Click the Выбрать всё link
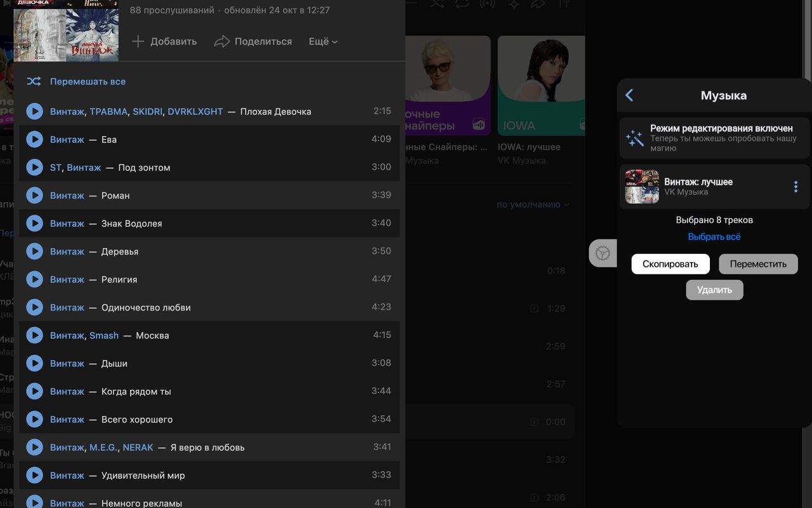The image size is (812, 508). (x=714, y=237)
